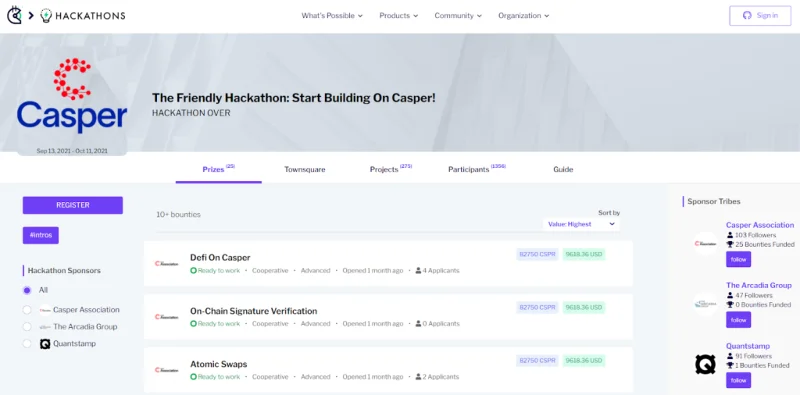Click the followers icon under Casper Association
Screen dimensions: 800x395
click(x=730, y=235)
